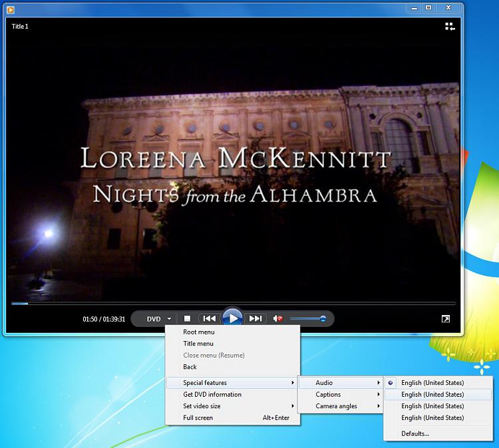This screenshot has height=448, width=499.
Task: Open Get DVD information
Action: coord(233,394)
